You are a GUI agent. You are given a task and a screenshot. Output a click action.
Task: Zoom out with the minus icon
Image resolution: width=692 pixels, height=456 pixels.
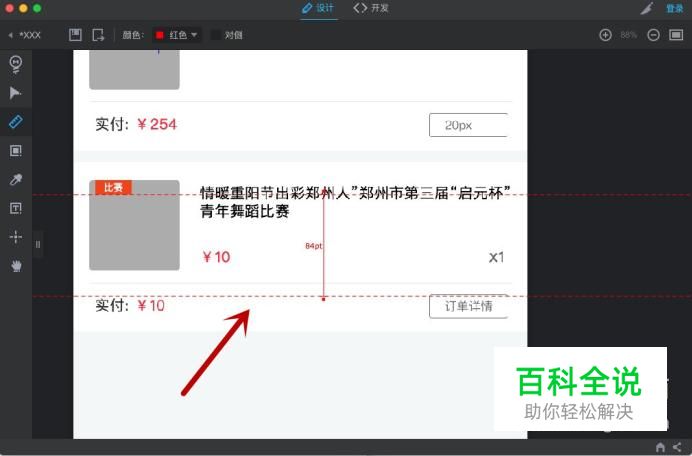654,35
